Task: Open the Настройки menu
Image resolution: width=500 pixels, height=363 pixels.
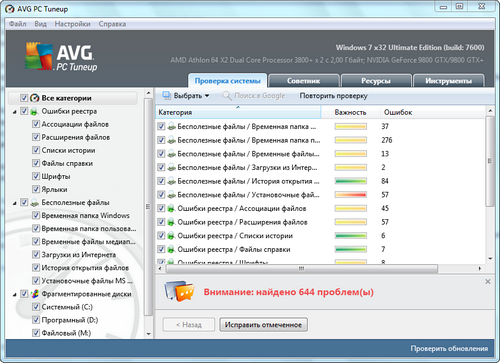Action: pyautogui.click(x=72, y=24)
